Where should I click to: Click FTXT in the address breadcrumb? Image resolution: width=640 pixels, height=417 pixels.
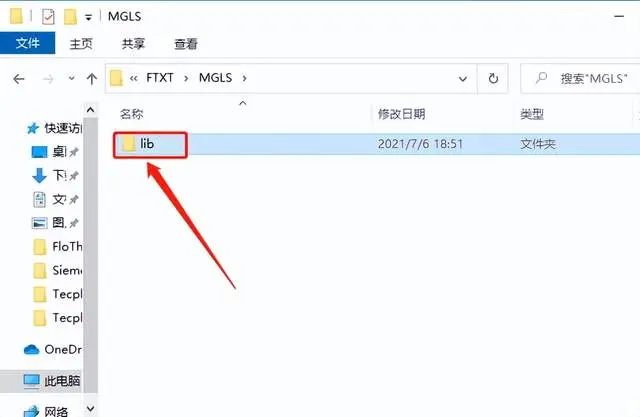(x=160, y=78)
